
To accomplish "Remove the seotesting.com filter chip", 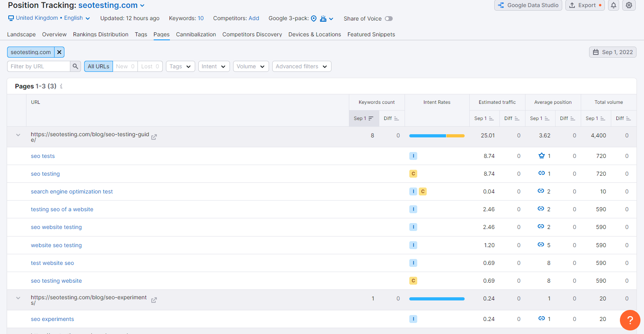I will tap(59, 52).
